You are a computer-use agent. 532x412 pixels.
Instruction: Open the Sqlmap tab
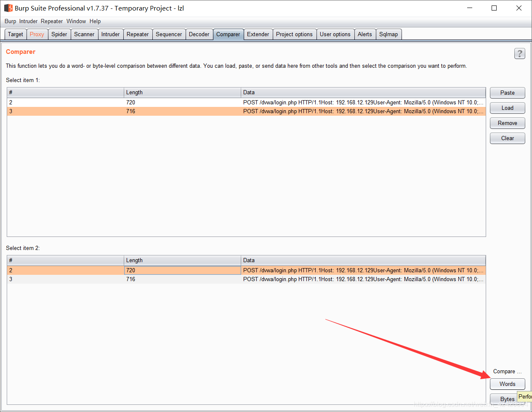tap(388, 34)
